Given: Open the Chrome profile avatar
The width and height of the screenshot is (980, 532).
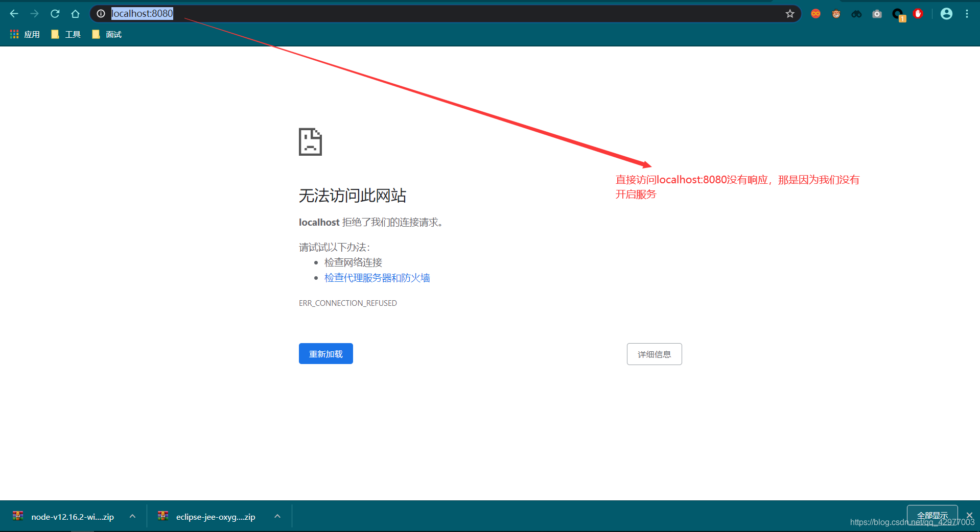Looking at the screenshot, I should point(946,14).
